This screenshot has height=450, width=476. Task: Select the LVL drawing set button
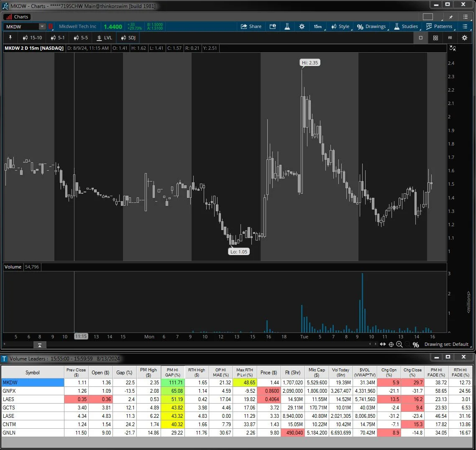(x=105, y=38)
